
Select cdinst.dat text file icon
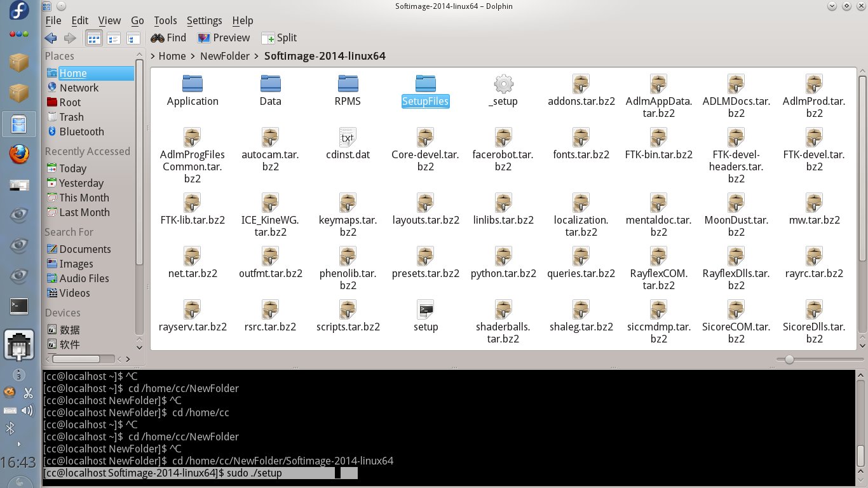pos(348,137)
